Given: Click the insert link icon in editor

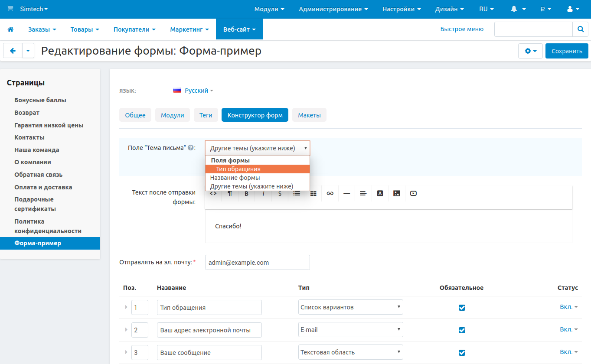Looking at the screenshot, I should [330, 194].
